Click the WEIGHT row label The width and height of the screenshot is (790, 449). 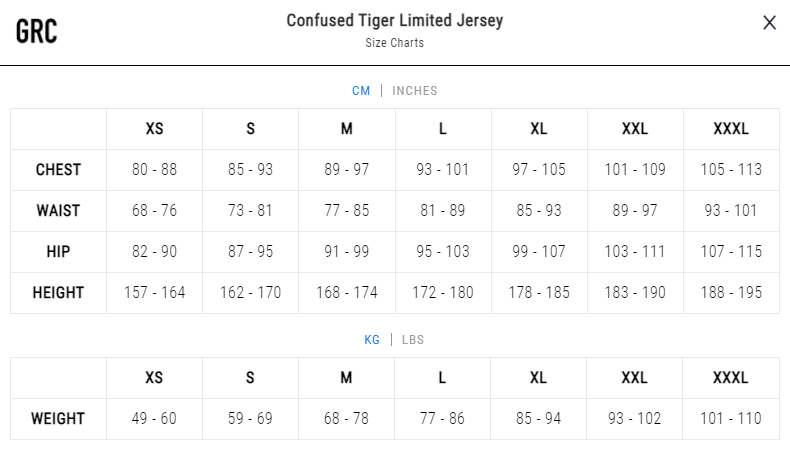58,419
